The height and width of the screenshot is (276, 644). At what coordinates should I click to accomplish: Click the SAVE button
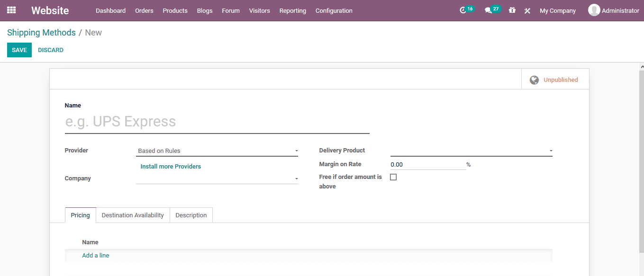pyautogui.click(x=19, y=50)
